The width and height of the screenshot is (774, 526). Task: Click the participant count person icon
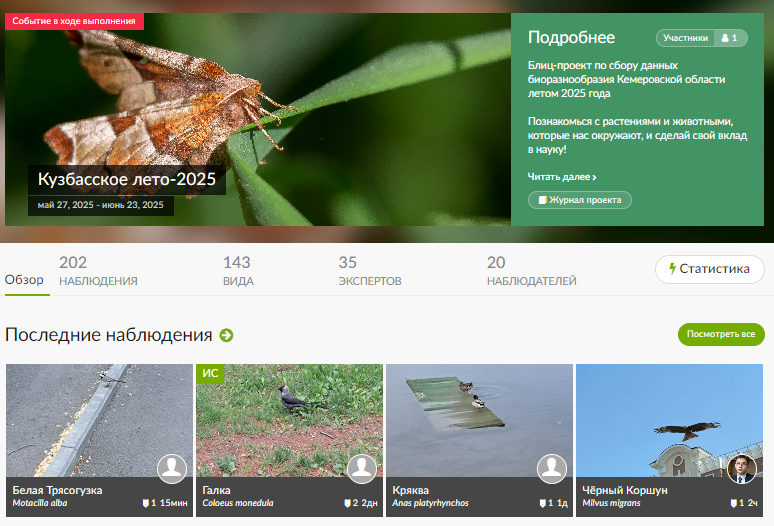click(725, 38)
